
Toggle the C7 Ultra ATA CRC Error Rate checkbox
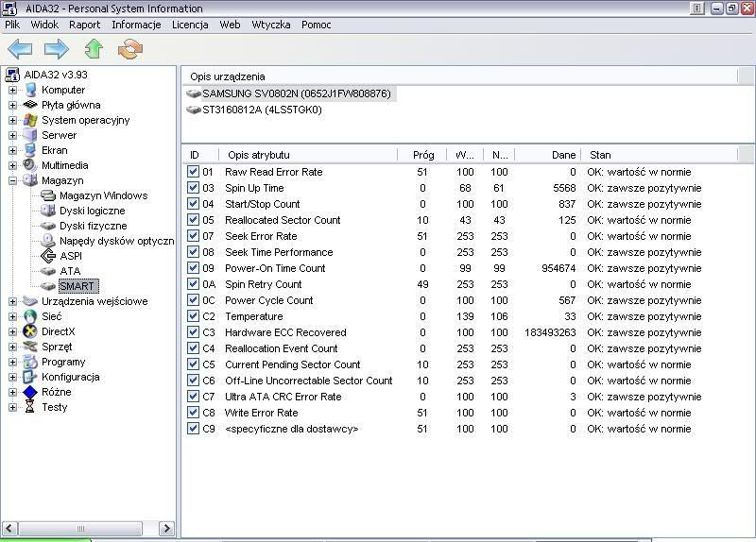coord(194,396)
